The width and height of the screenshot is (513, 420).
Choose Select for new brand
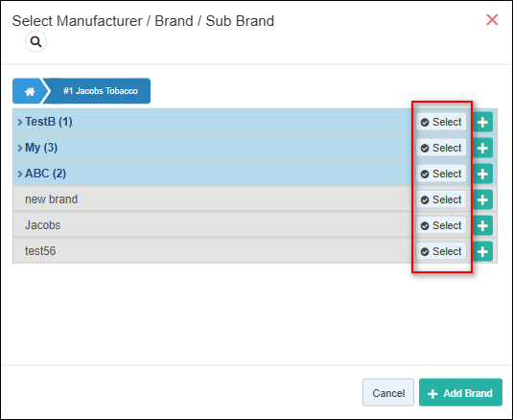coord(441,199)
